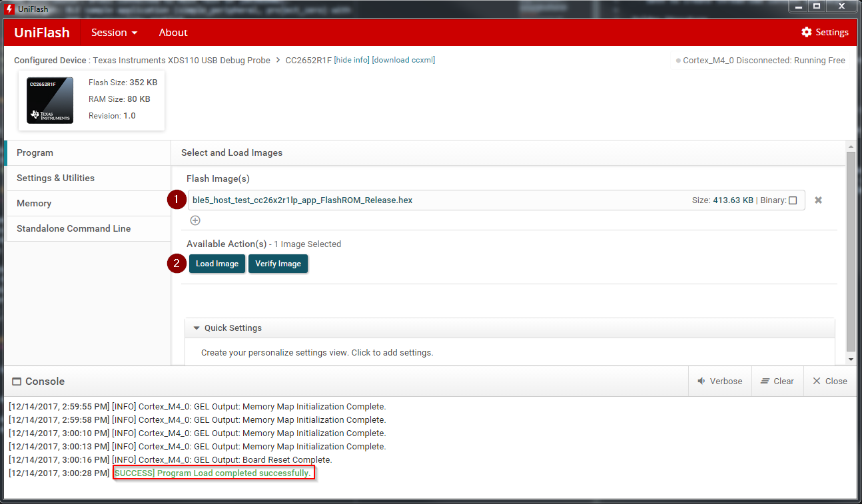Click the Load Image button
This screenshot has width=862, height=504.
pos(216,263)
